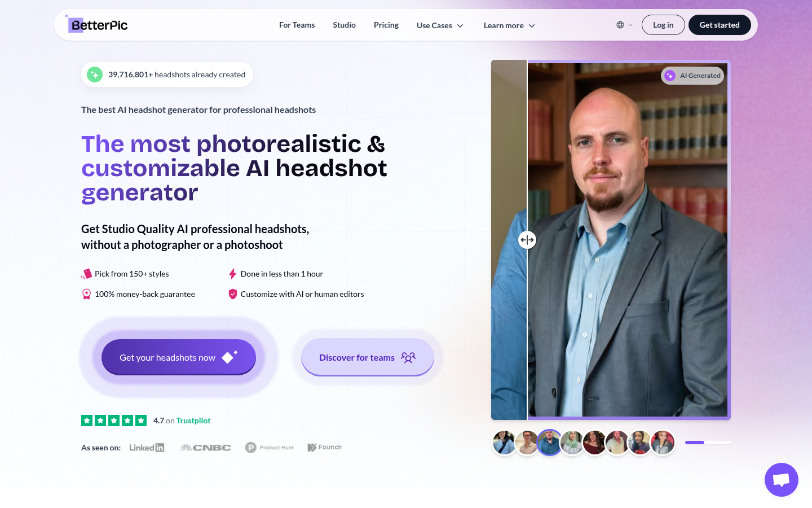812x508 pixels.
Task: Click the Trustpilot green star rating
Action: click(114, 421)
